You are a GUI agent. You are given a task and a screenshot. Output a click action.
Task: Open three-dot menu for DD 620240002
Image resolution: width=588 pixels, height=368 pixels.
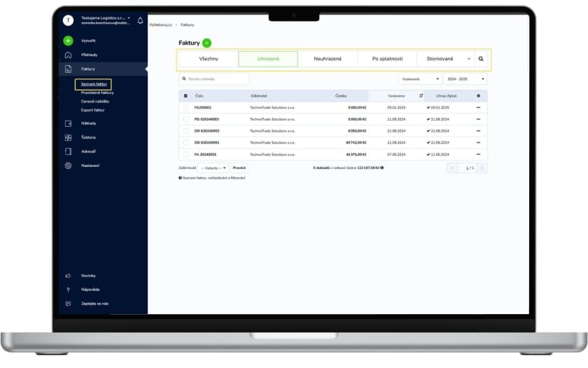click(478, 131)
